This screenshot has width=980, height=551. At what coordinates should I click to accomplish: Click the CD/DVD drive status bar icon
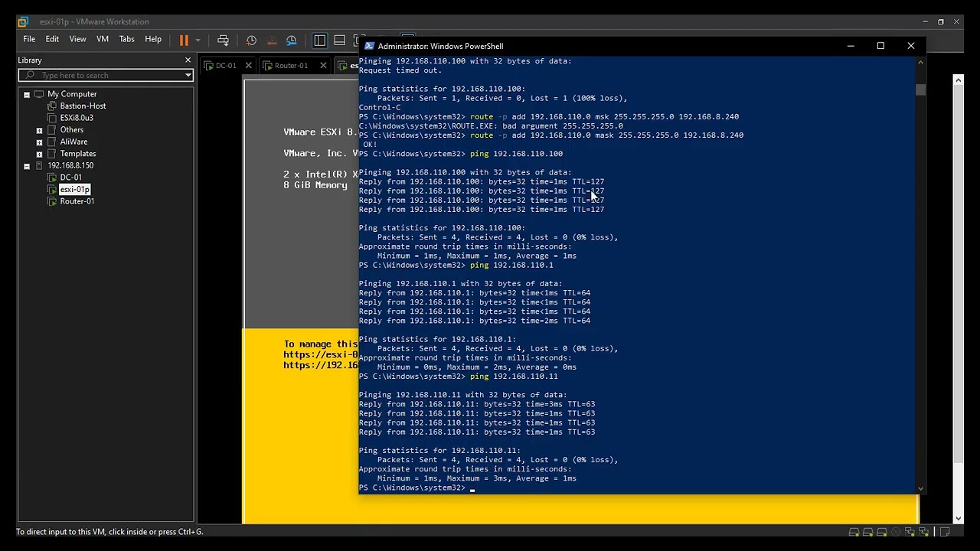point(896,532)
